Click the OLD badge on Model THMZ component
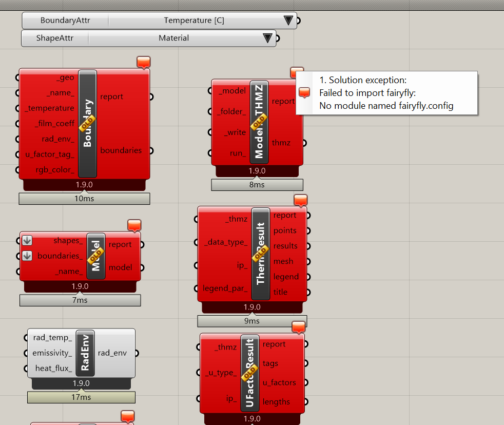The image size is (504, 425). click(258, 122)
